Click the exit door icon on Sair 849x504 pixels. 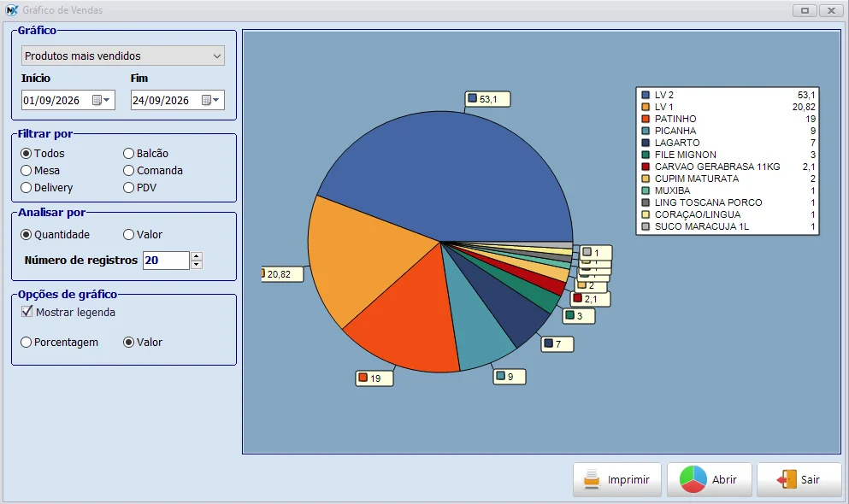pyautogui.click(x=787, y=480)
